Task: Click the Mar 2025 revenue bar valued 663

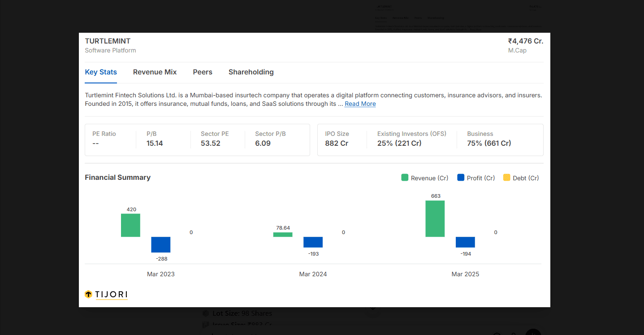Action: point(435,218)
